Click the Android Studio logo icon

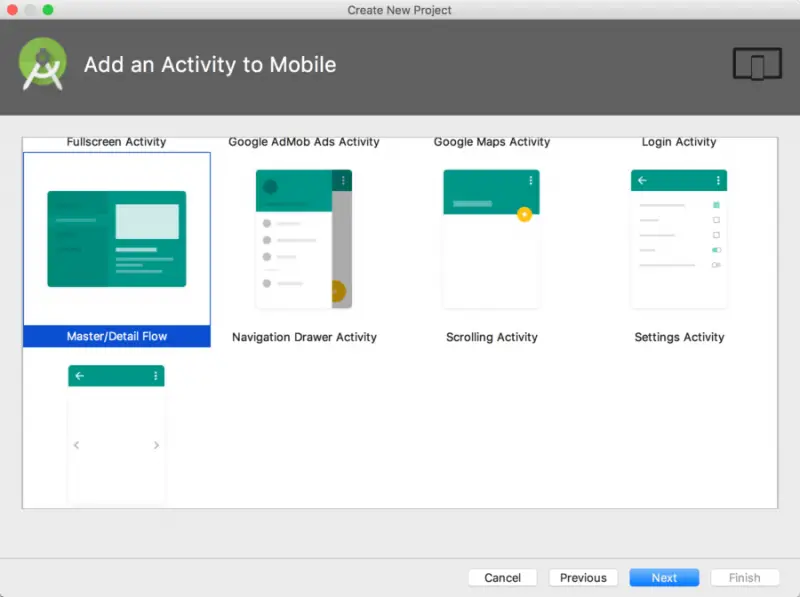[x=43, y=65]
